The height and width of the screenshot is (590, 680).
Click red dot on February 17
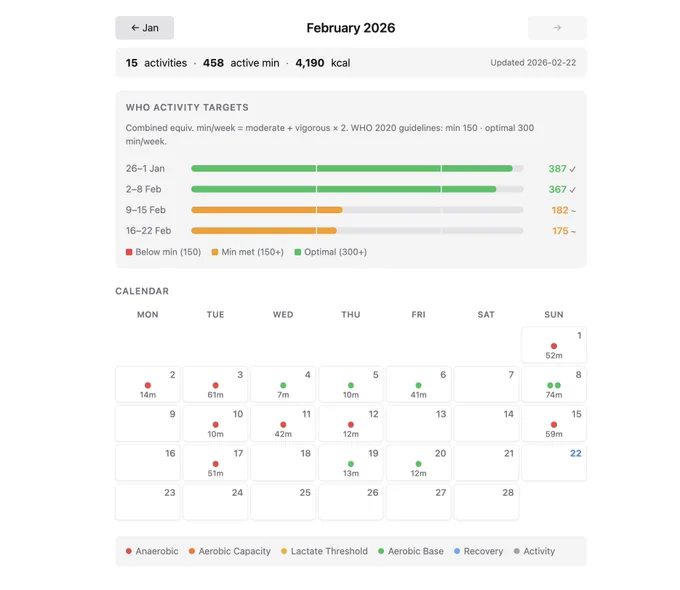click(x=216, y=464)
